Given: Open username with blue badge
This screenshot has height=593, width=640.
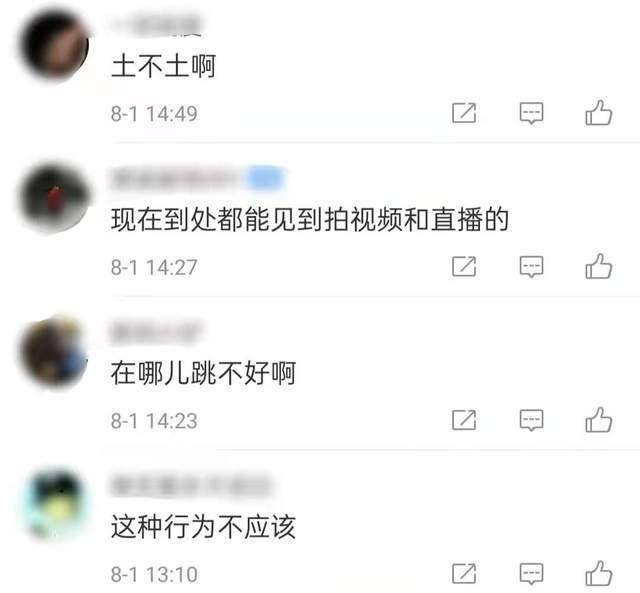Looking at the screenshot, I should [x=198, y=179].
